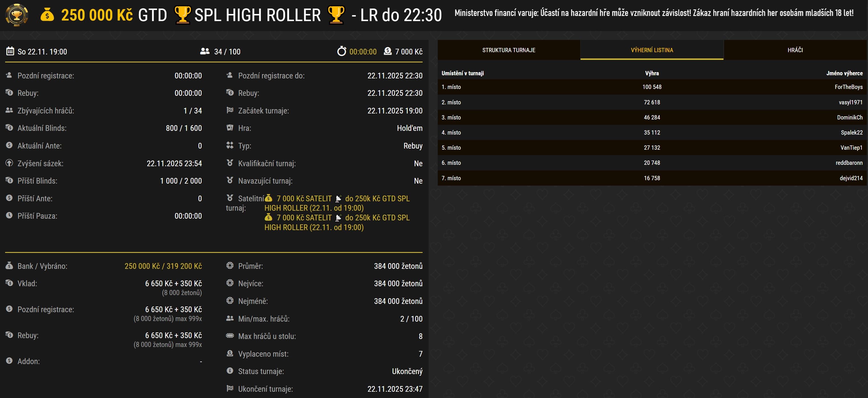
Task: Click the gold trophy logo badge
Action: point(17,15)
